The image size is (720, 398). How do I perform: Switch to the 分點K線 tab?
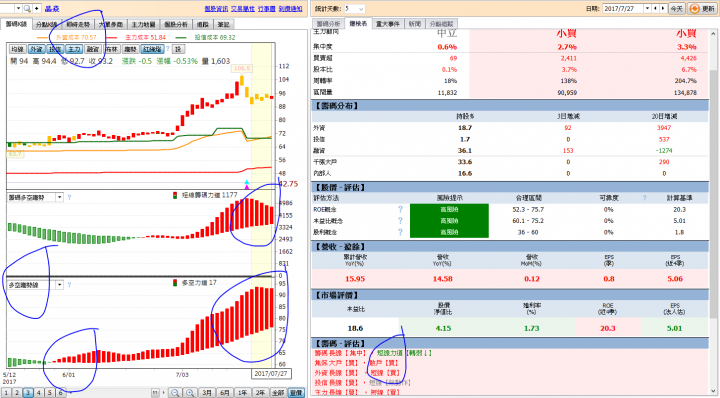coord(46,24)
